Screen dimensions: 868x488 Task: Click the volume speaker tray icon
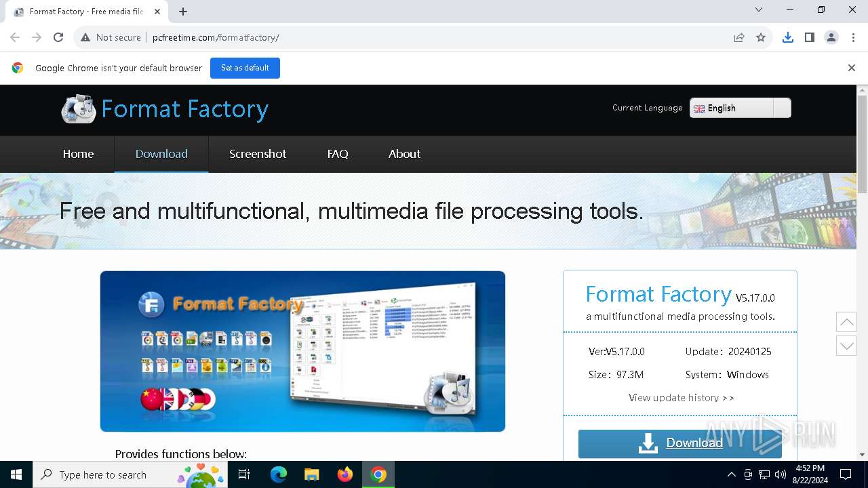point(781,474)
